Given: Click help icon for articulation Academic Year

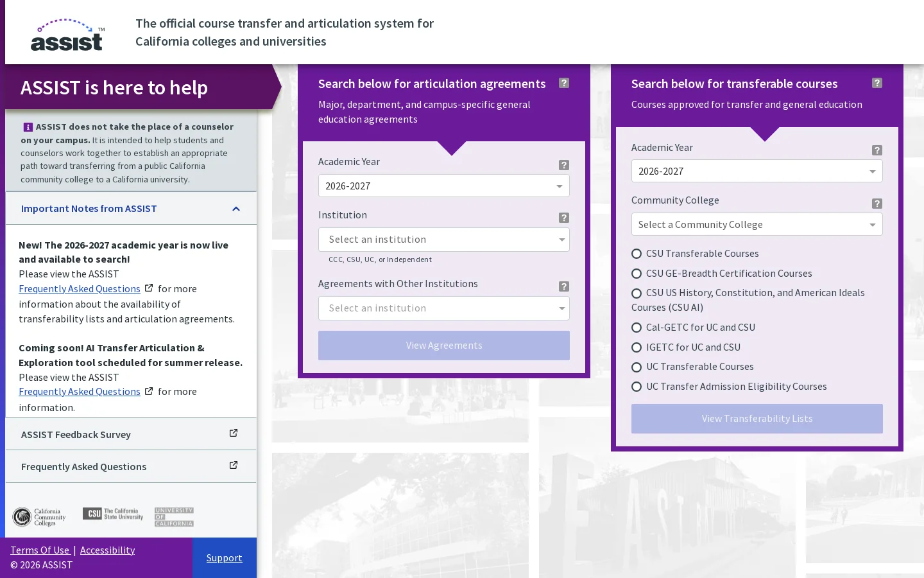Looking at the screenshot, I should pyautogui.click(x=564, y=165).
